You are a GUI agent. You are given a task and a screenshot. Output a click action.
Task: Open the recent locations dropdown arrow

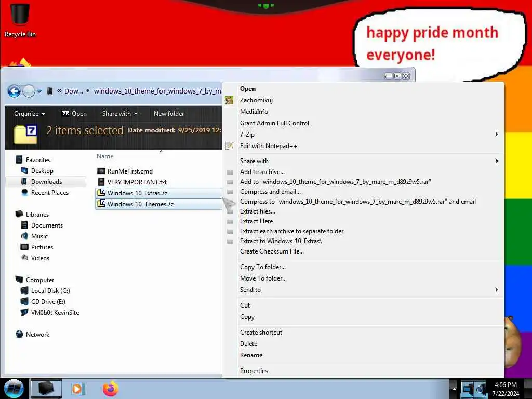click(x=39, y=91)
